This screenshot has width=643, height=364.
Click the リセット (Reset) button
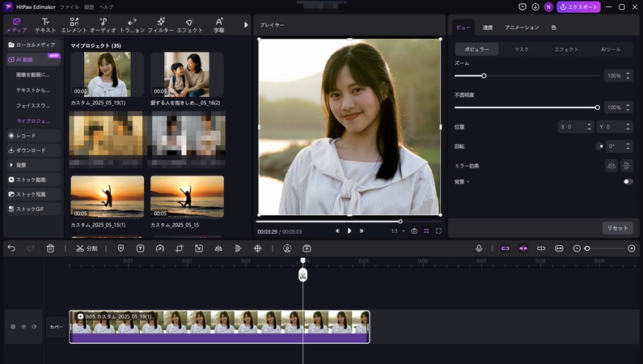point(616,228)
